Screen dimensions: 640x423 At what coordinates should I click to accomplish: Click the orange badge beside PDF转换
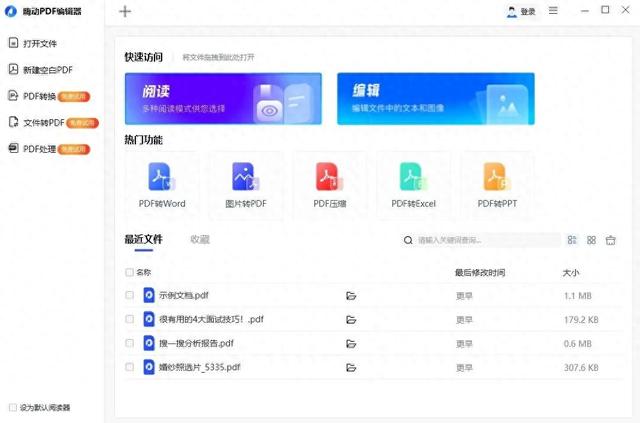click(x=74, y=97)
